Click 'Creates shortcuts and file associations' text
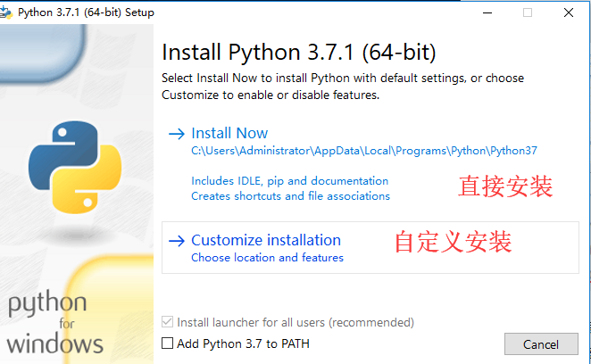This screenshot has width=591, height=364. 291,196
